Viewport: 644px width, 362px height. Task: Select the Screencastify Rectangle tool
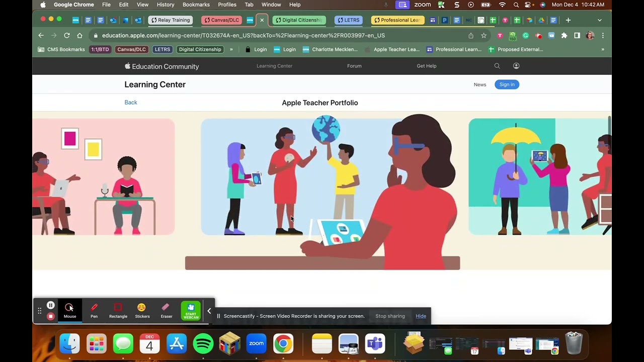point(118,311)
